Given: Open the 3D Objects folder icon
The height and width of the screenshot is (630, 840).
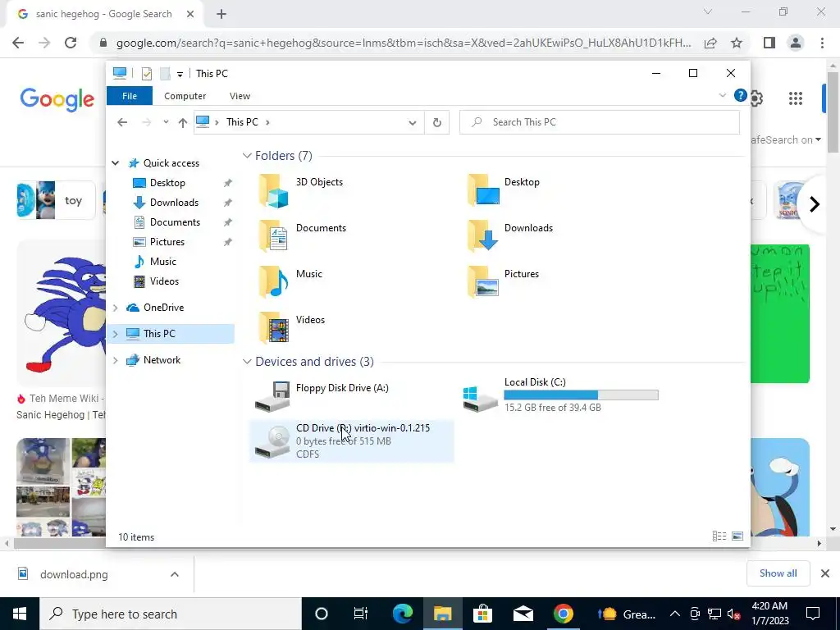Looking at the screenshot, I should pos(274,190).
